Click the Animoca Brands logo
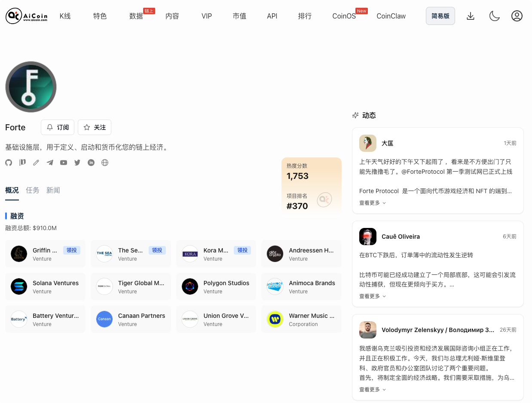 tap(275, 286)
